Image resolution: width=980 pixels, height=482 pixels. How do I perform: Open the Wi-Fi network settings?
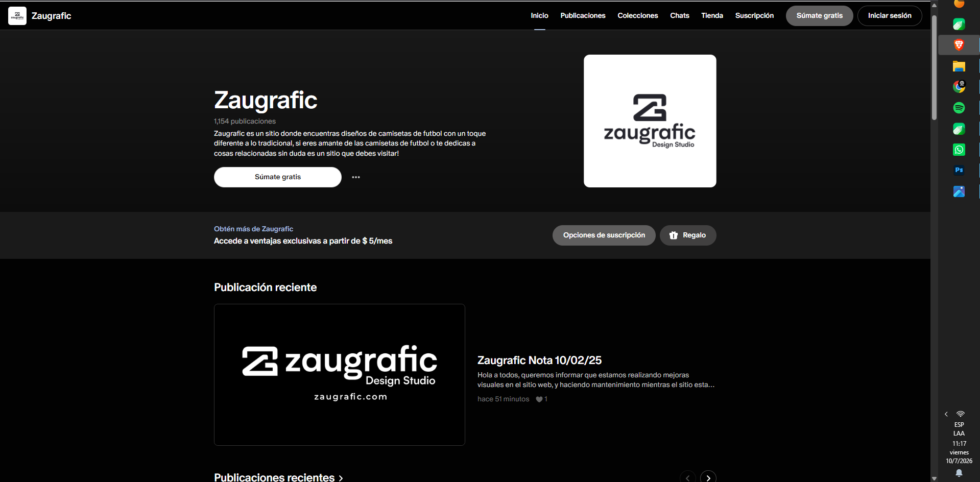point(961,414)
